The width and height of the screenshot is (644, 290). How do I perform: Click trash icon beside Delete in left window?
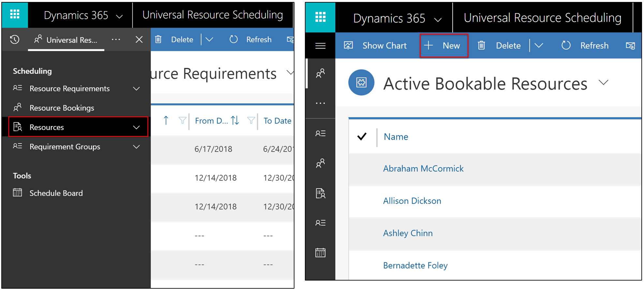(x=158, y=39)
